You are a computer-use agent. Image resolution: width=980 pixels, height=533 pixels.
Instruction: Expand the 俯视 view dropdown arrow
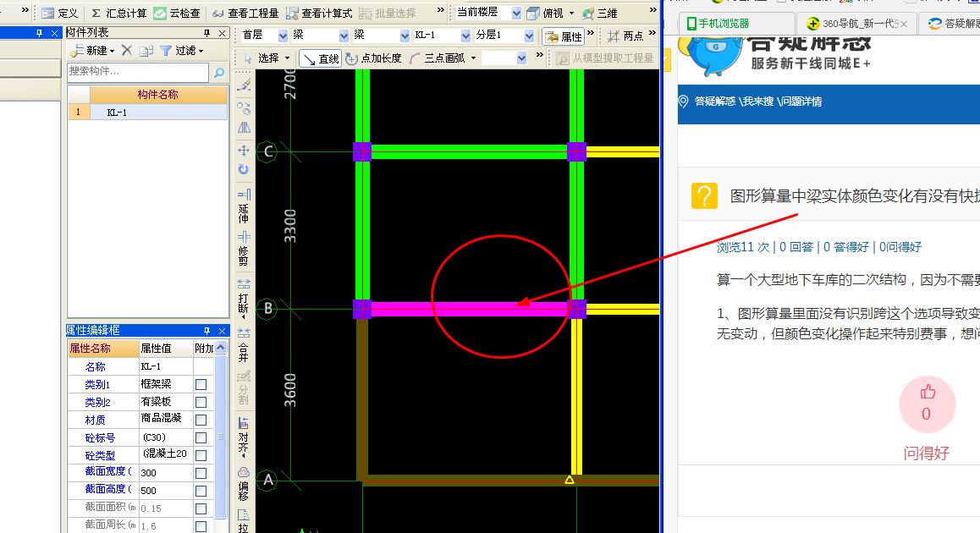coord(571,14)
